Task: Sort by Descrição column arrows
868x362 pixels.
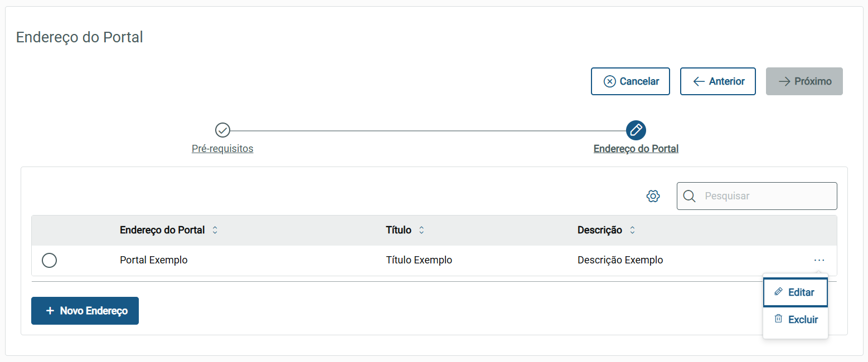Action: tap(632, 230)
